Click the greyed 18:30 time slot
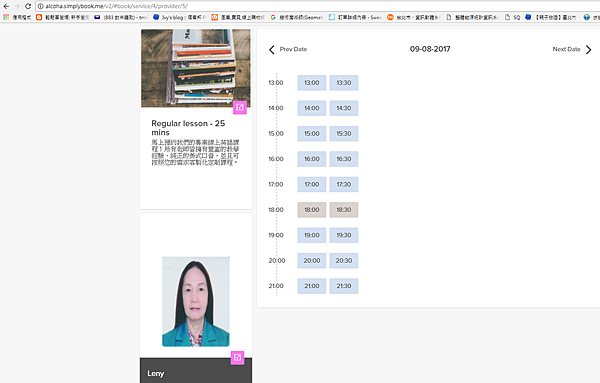 [x=344, y=210]
